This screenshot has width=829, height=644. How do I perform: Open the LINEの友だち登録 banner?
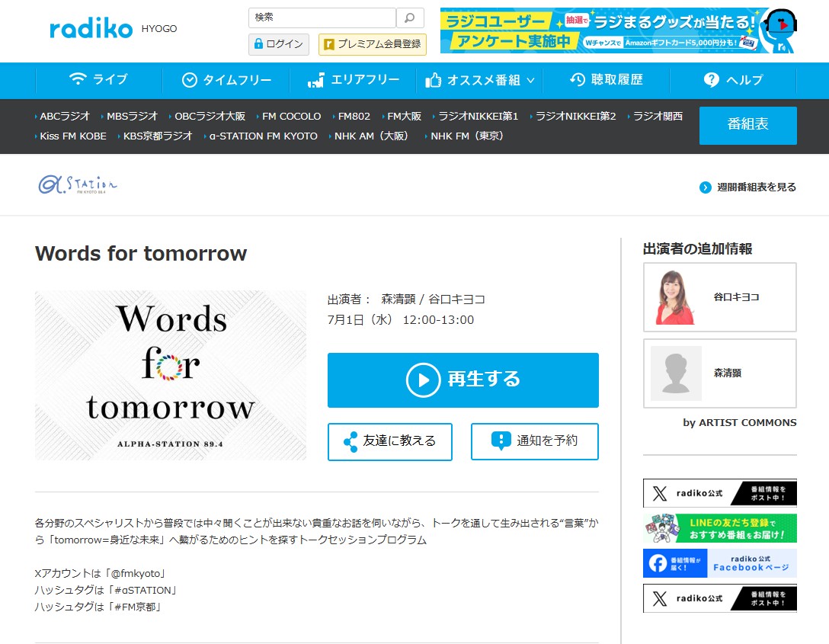pos(719,528)
